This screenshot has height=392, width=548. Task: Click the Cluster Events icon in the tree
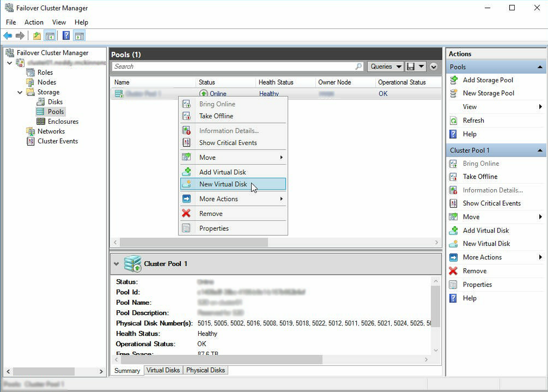(x=30, y=141)
